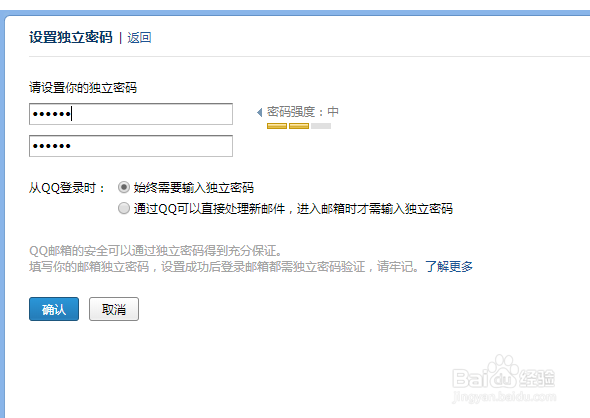Select 始终需要输入独立密码 radio option
590x418 pixels.
tap(124, 187)
